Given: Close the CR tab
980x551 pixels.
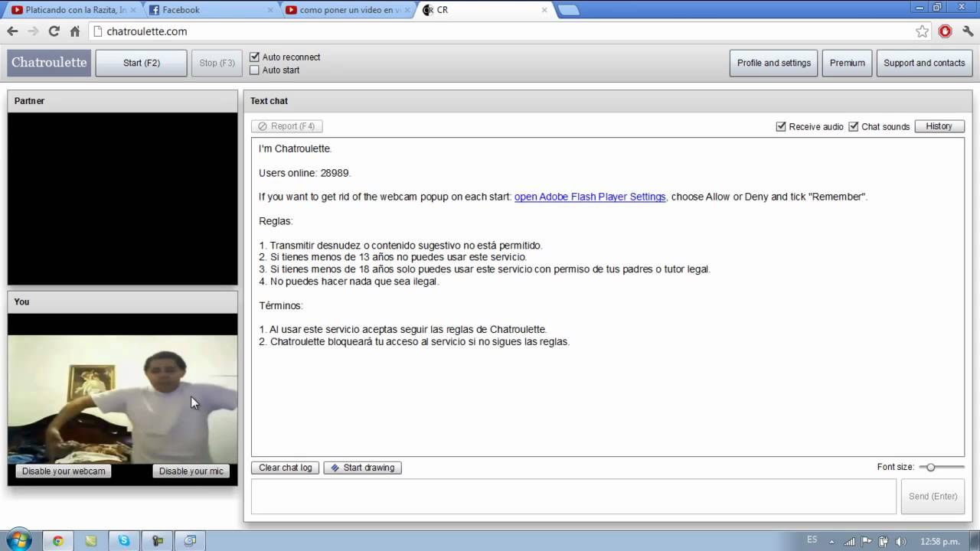Looking at the screenshot, I should (x=544, y=10).
